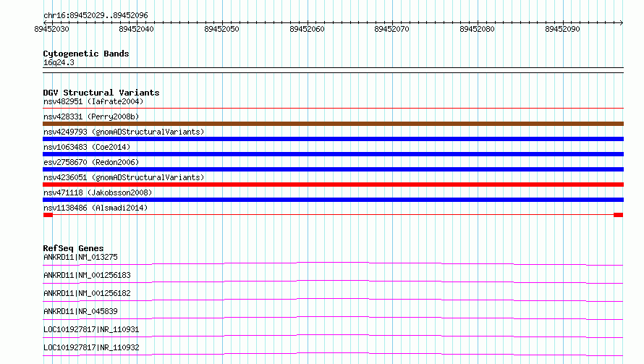Click the nsv1063483 (Coe2014) label
The width and height of the screenshot is (644, 364).
[x=87, y=147]
